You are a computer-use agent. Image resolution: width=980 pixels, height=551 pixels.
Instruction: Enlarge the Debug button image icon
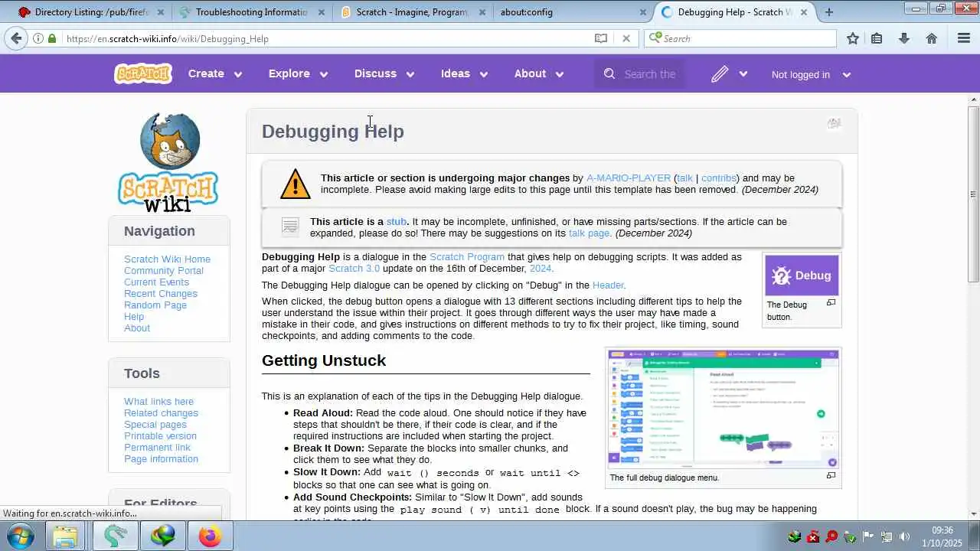(x=831, y=303)
